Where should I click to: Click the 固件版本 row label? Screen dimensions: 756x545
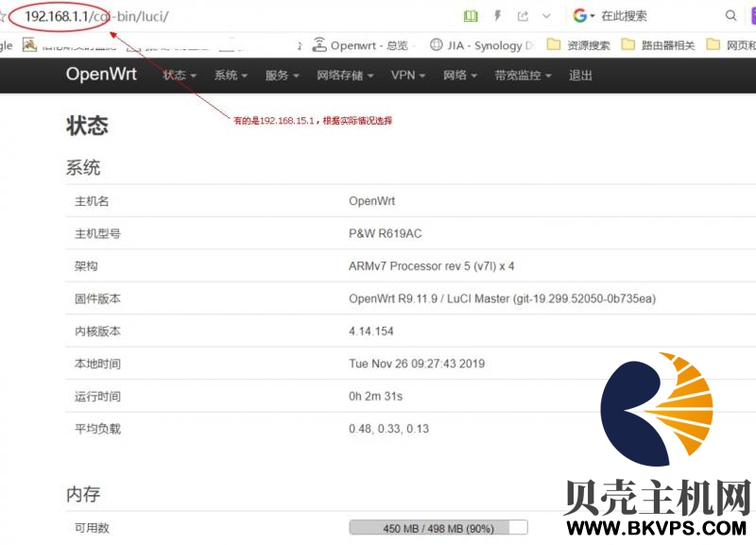click(97, 298)
